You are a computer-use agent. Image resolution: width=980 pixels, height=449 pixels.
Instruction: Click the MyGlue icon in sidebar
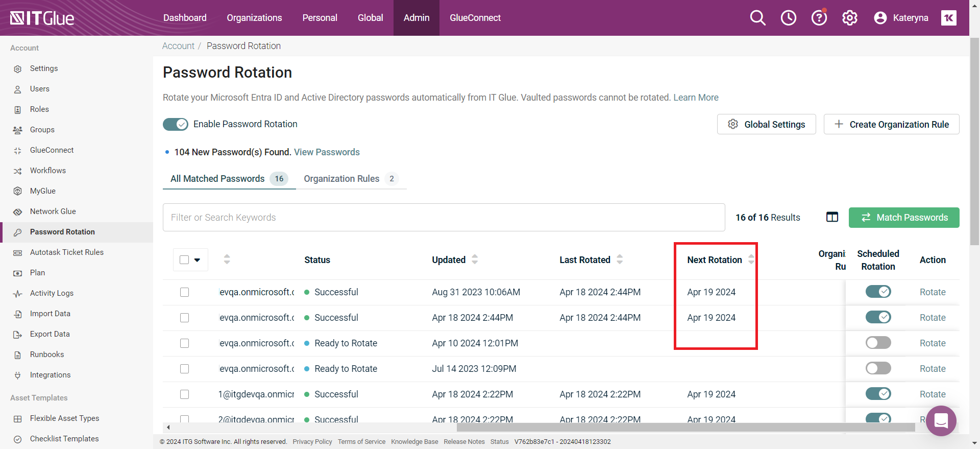pyautogui.click(x=18, y=191)
